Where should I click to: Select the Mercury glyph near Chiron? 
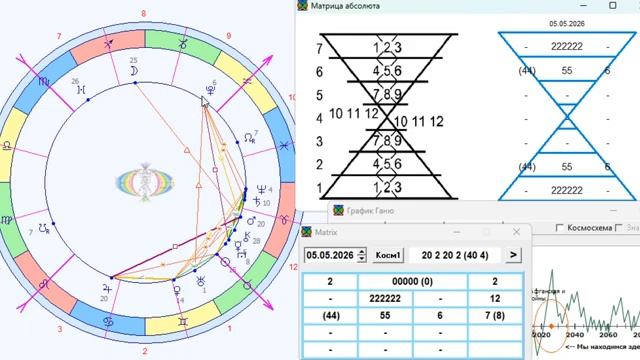pyautogui.click(x=237, y=245)
